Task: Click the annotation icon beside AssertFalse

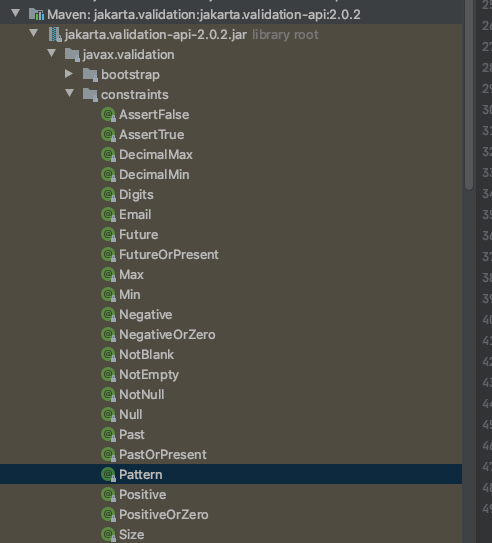Action: click(x=108, y=115)
